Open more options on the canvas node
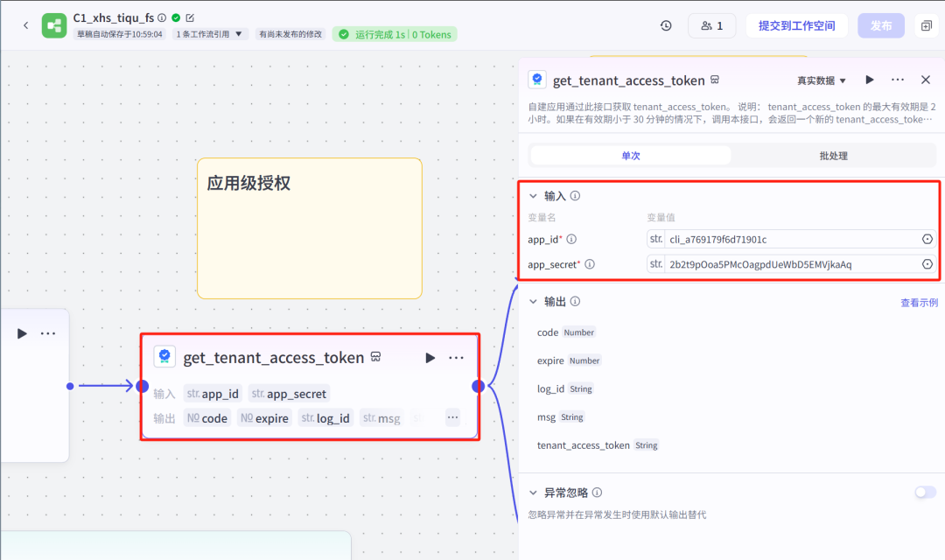This screenshot has width=945, height=560. click(454, 357)
